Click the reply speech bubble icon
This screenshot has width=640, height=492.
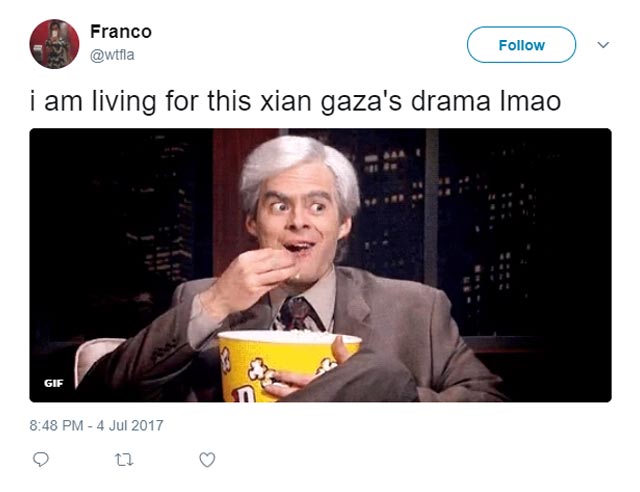40,460
